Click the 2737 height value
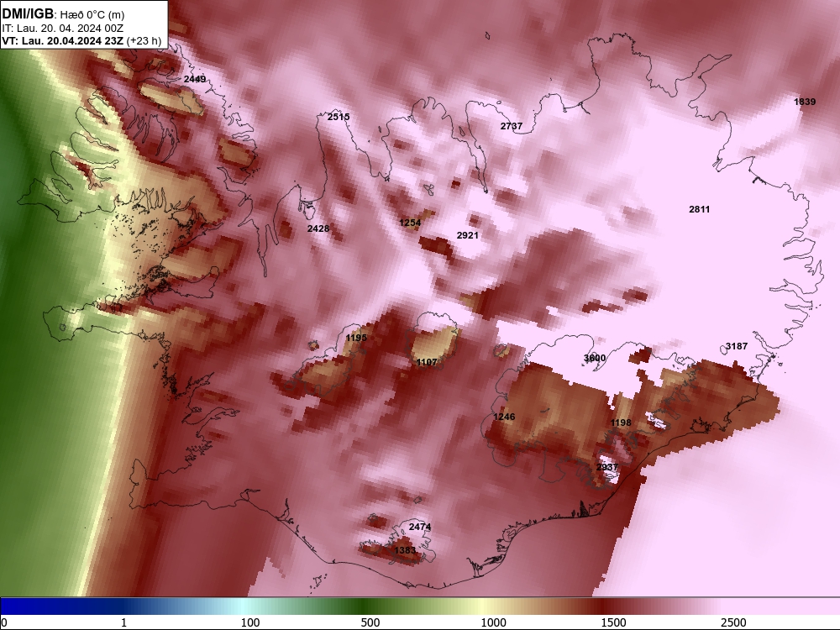This screenshot has height=630, width=840. 511,126
